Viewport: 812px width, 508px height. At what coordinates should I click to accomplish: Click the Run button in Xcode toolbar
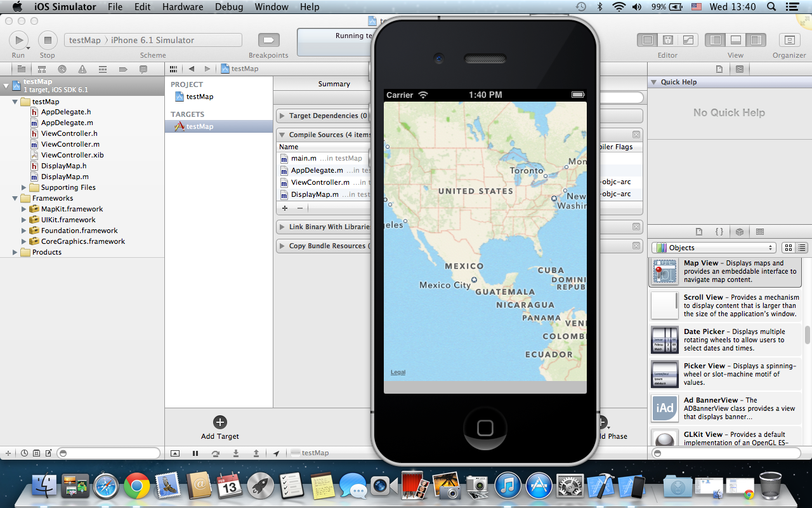click(18, 40)
